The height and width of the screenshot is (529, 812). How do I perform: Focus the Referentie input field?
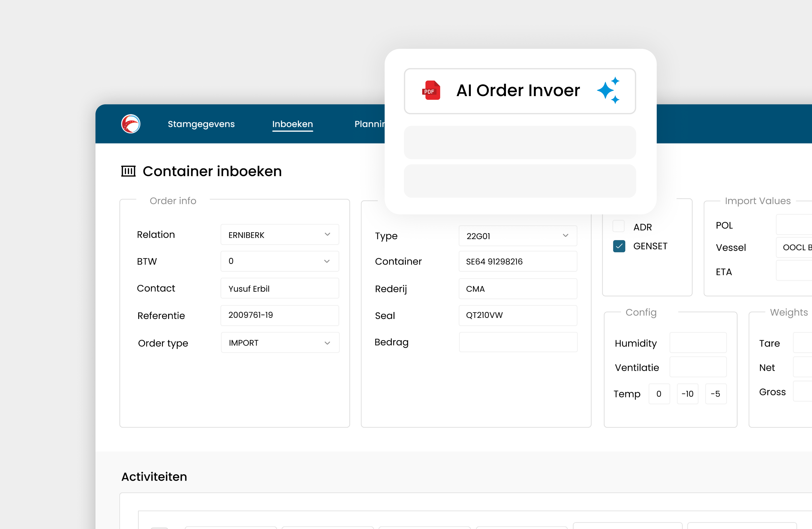coord(279,315)
